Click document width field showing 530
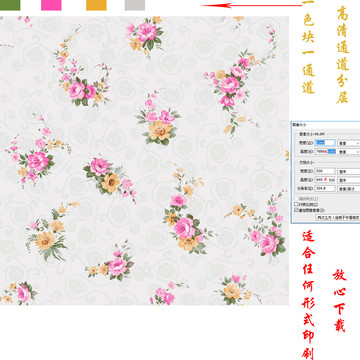 coord(325,171)
